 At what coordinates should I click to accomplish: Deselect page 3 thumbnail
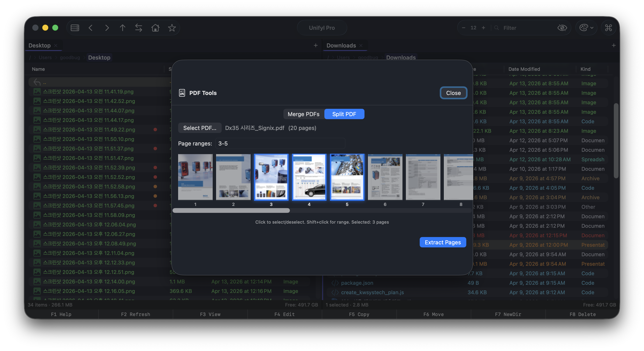(271, 177)
